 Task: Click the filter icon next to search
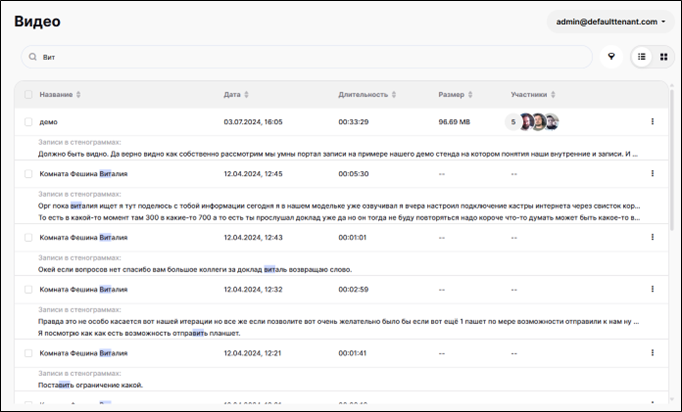coord(611,57)
